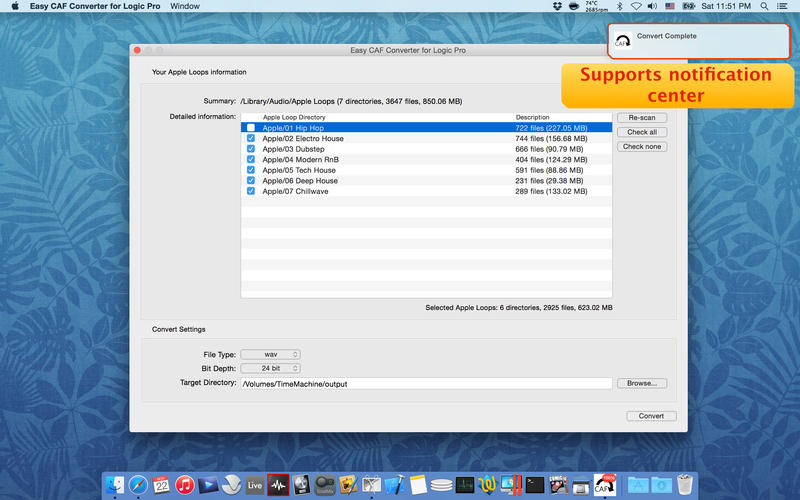Screen dimensions: 800x500
Task: Uncheck the Apple/06 Deep House checkbox
Action: point(251,181)
